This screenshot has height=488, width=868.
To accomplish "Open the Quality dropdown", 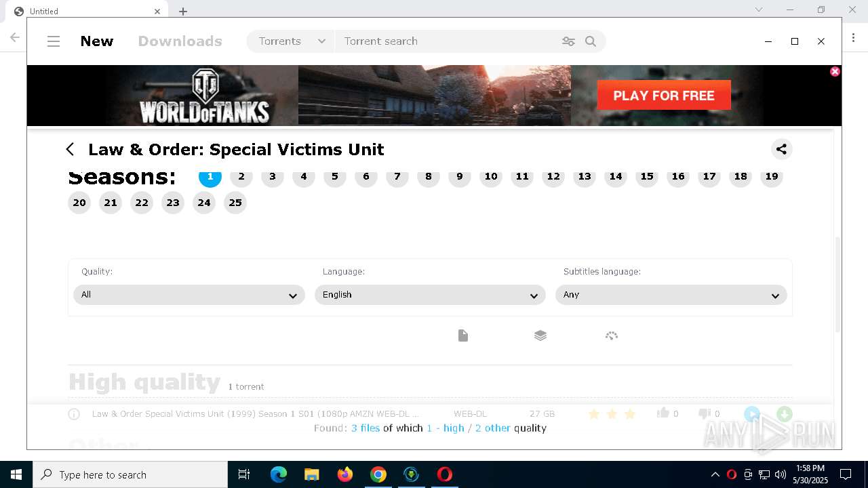I will click(x=189, y=295).
